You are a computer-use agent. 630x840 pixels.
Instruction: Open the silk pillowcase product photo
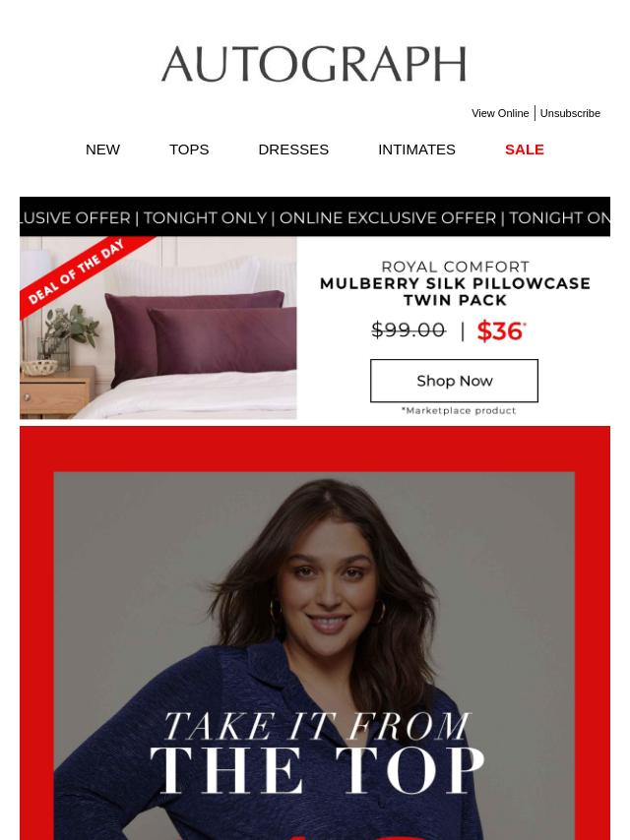[x=158, y=328]
